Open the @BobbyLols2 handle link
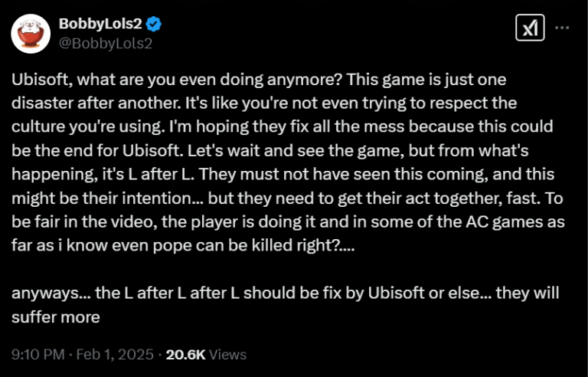588x377 pixels. coord(106,43)
